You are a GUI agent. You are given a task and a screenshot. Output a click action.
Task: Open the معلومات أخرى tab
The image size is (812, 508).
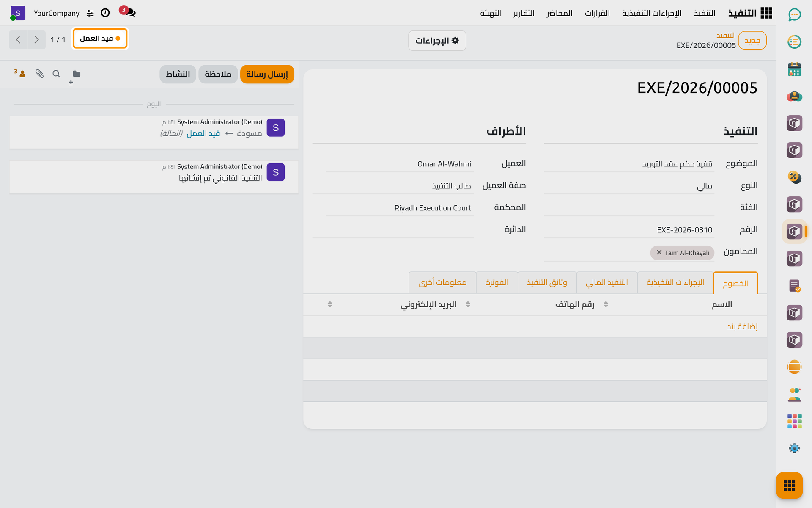[442, 282]
